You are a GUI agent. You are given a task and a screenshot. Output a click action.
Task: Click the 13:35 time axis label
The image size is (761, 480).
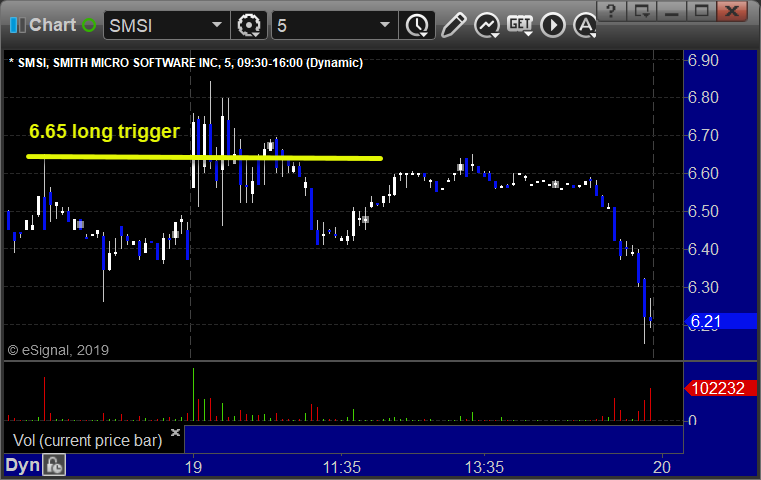coord(484,467)
